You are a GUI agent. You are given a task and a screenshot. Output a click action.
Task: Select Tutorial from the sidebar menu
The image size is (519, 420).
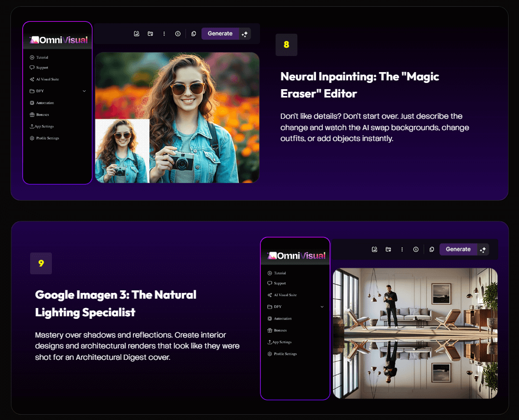pos(40,57)
